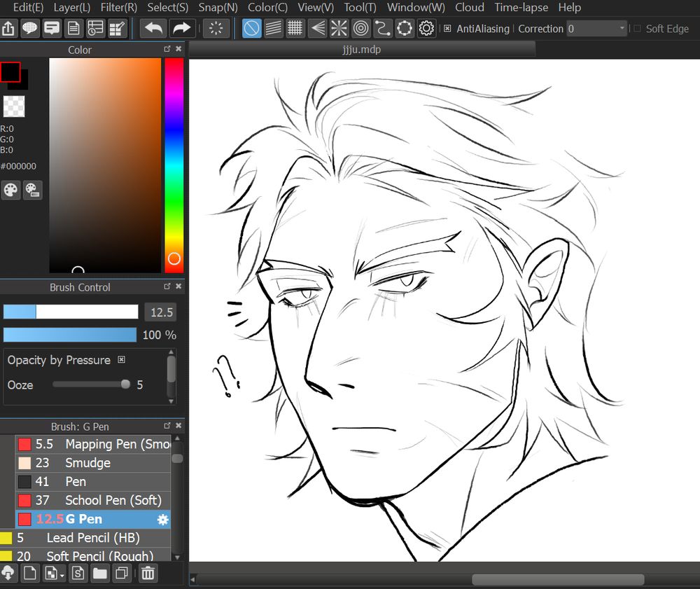This screenshot has height=589, width=700.
Task: Open G Pen brush settings gear
Action: pyautogui.click(x=162, y=520)
